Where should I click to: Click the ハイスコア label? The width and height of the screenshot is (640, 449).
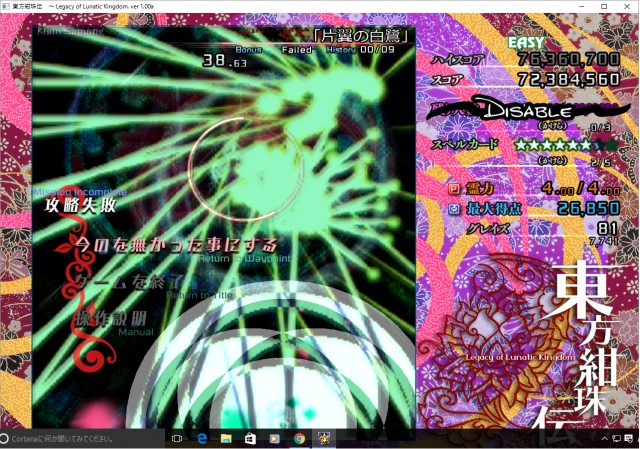click(458, 60)
